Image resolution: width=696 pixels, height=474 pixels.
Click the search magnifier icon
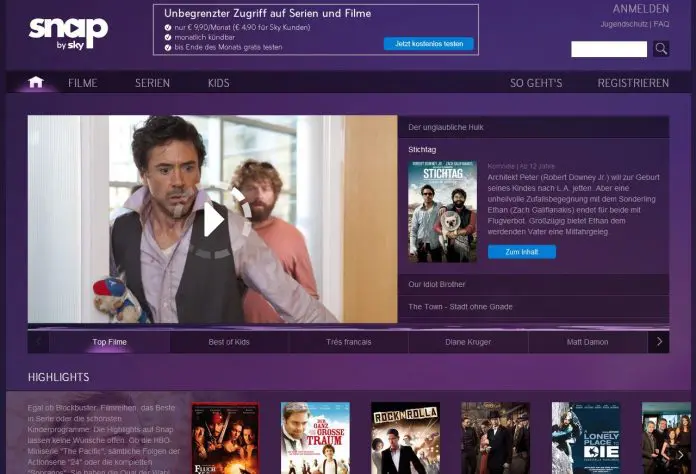coord(661,49)
